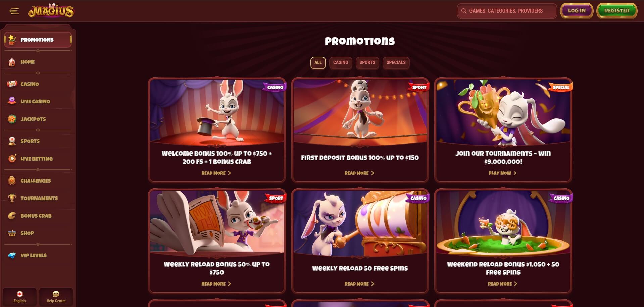Open Jackpots in the sidebar
The height and width of the screenshot is (307, 644).
(33, 119)
